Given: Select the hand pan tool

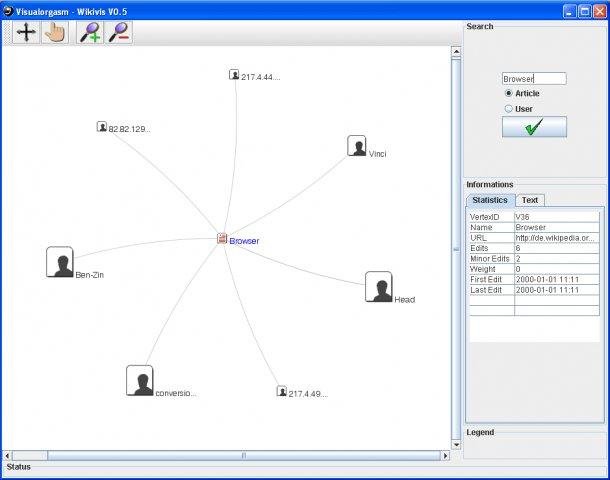Looking at the screenshot, I should 55,32.
